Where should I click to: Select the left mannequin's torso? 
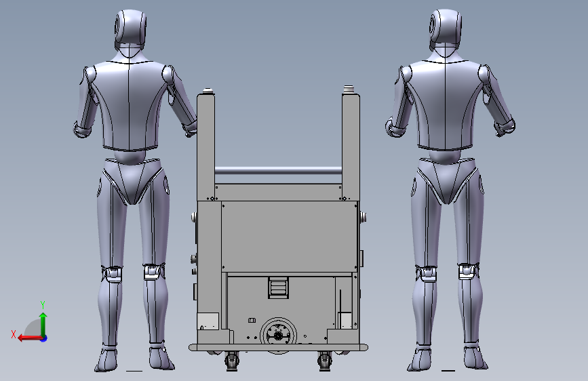click(129, 105)
